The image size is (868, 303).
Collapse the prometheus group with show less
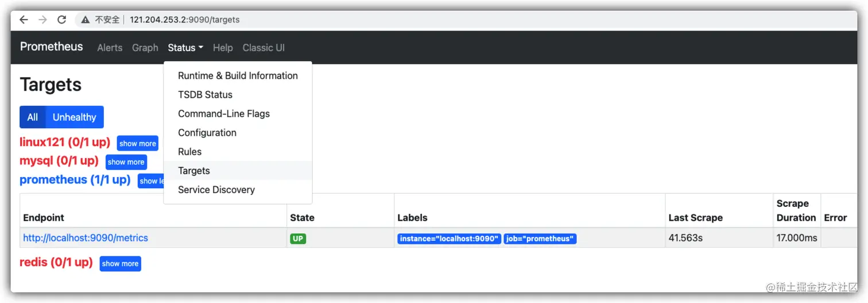(151, 181)
